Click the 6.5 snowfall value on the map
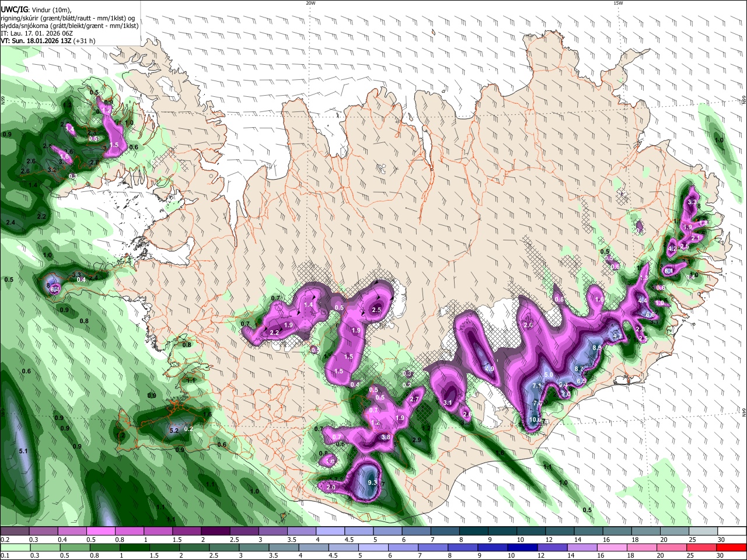 (x=581, y=381)
